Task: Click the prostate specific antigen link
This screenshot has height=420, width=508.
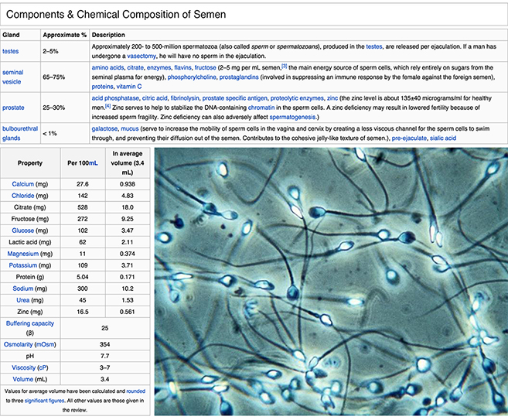Action: (235, 98)
